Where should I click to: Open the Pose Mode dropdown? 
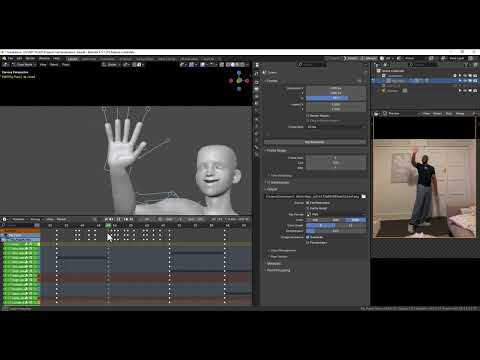tap(23, 65)
